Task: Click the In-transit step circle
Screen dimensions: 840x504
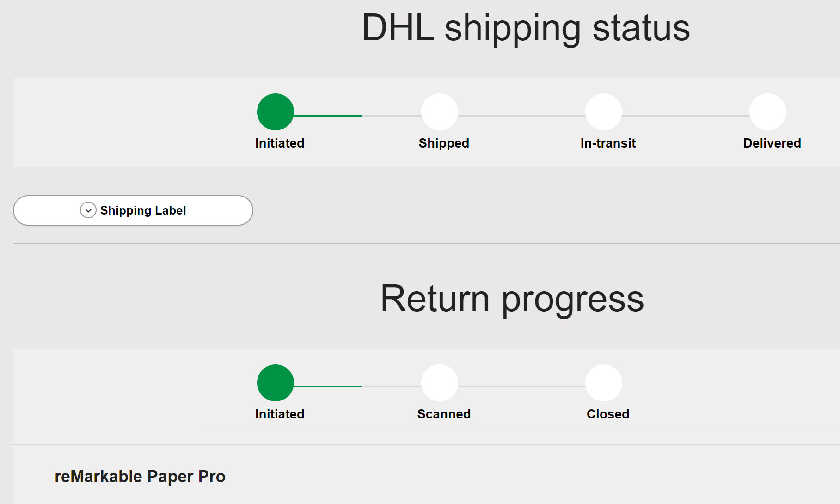Action: tap(604, 112)
